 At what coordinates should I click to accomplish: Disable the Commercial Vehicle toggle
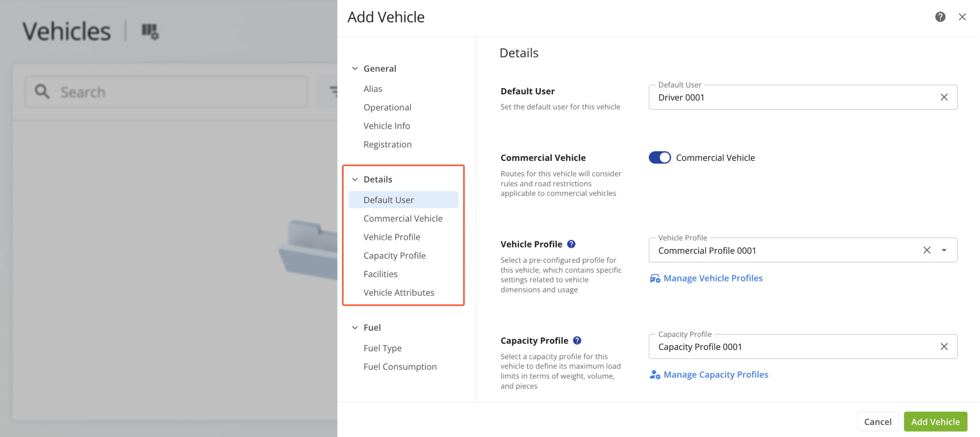coord(659,157)
